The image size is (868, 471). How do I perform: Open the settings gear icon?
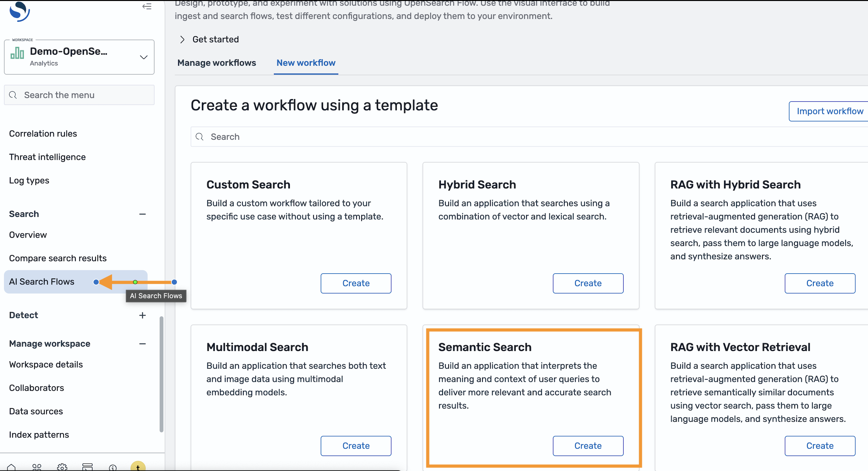[x=62, y=467]
